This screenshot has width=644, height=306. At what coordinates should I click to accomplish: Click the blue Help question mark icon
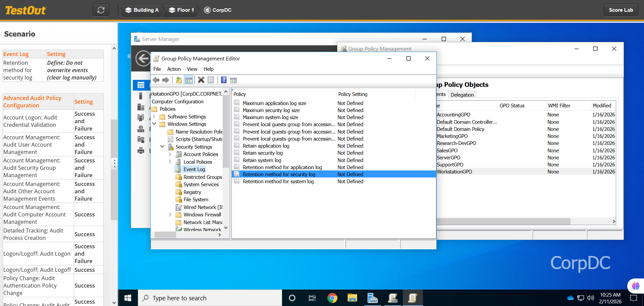pos(224,80)
